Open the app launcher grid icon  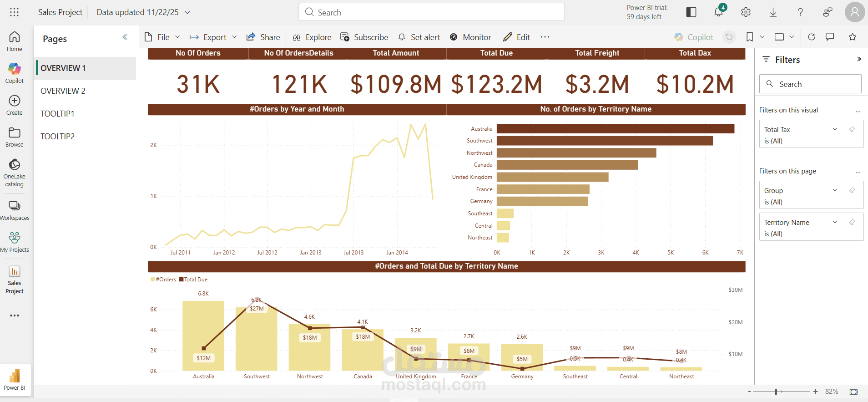[14, 12]
